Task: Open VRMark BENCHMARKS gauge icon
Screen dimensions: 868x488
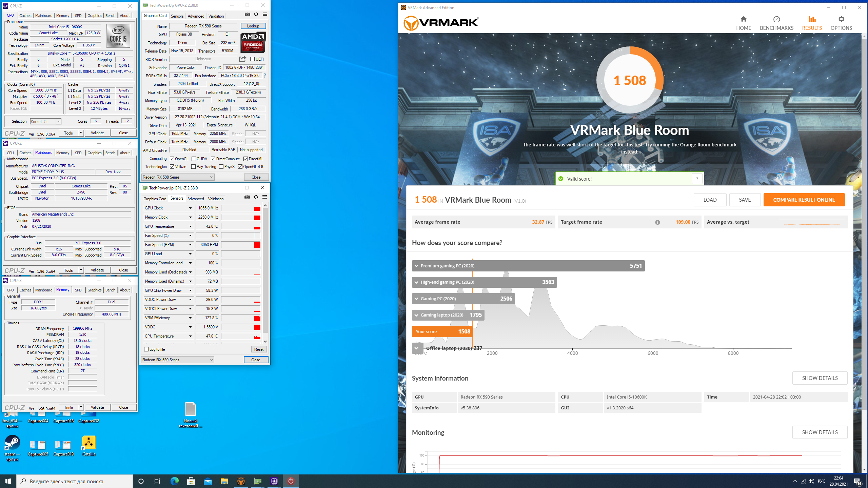Action: (776, 19)
